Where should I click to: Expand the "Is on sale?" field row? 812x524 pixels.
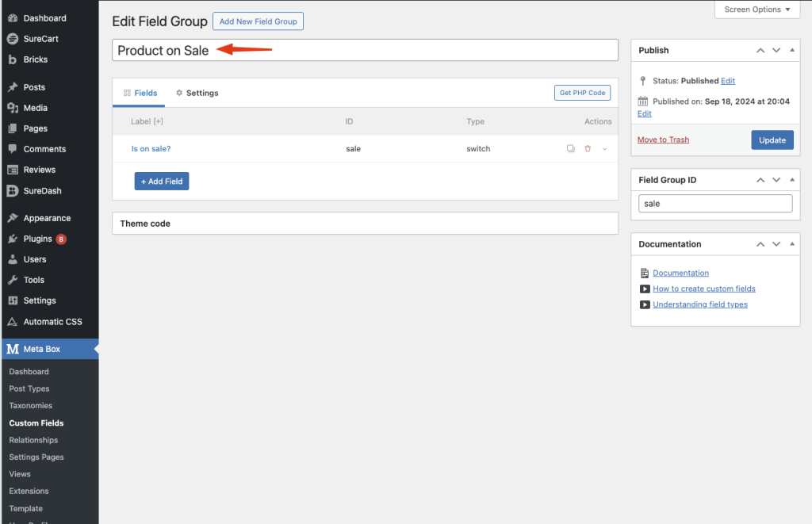pos(604,149)
